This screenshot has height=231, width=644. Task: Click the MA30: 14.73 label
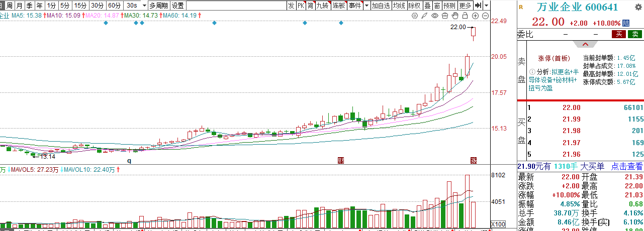tap(141, 16)
